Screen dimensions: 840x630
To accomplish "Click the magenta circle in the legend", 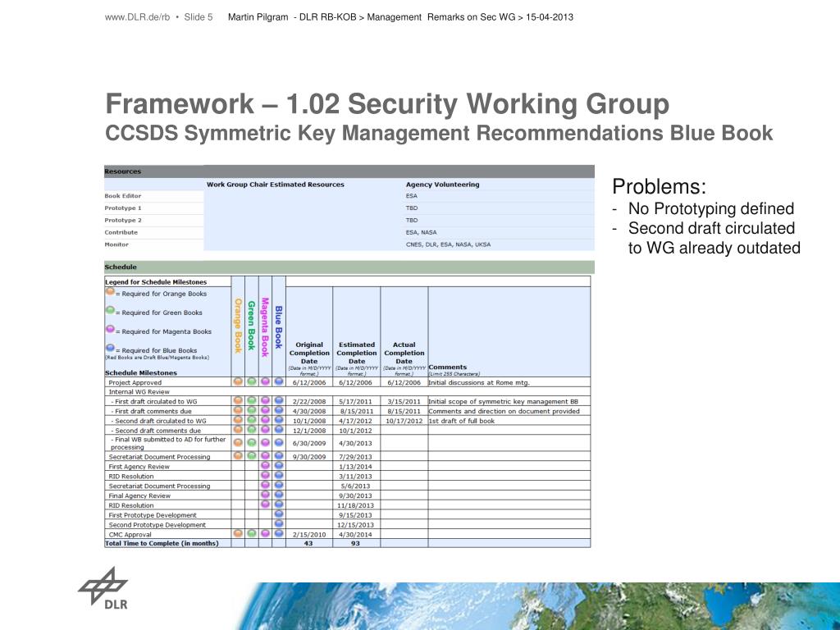I will point(110,330).
